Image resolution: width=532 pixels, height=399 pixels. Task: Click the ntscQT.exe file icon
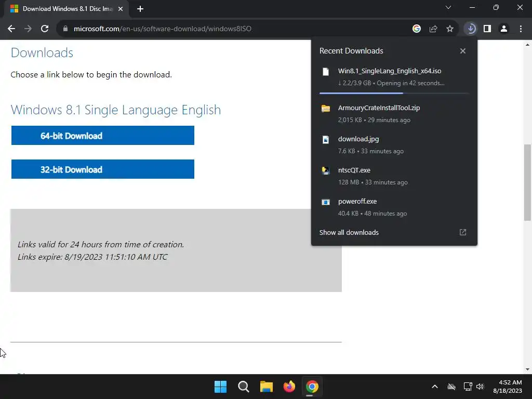[x=326, y=170]
